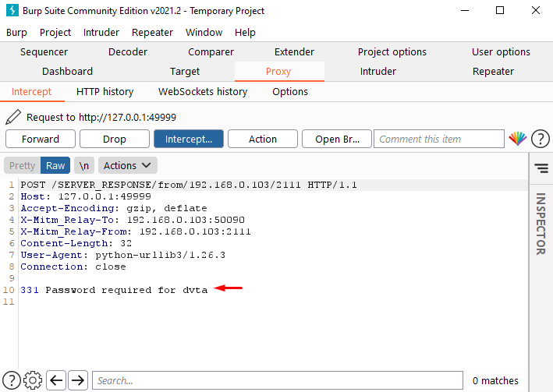Open the Intruder menu in menu bar

(101, 33)
